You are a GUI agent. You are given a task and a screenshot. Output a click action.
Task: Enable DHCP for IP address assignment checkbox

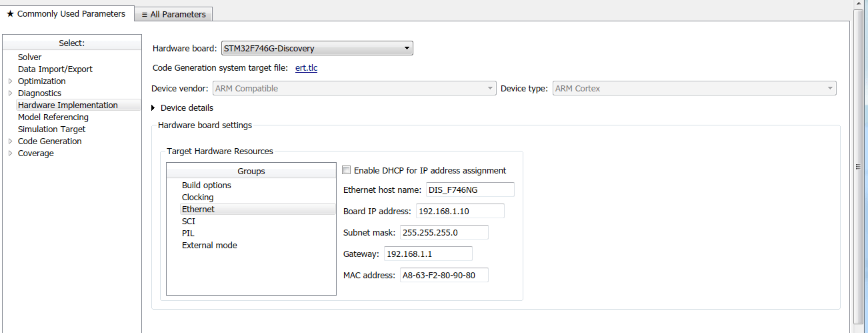pyautogui.click(x=346, y=170)
